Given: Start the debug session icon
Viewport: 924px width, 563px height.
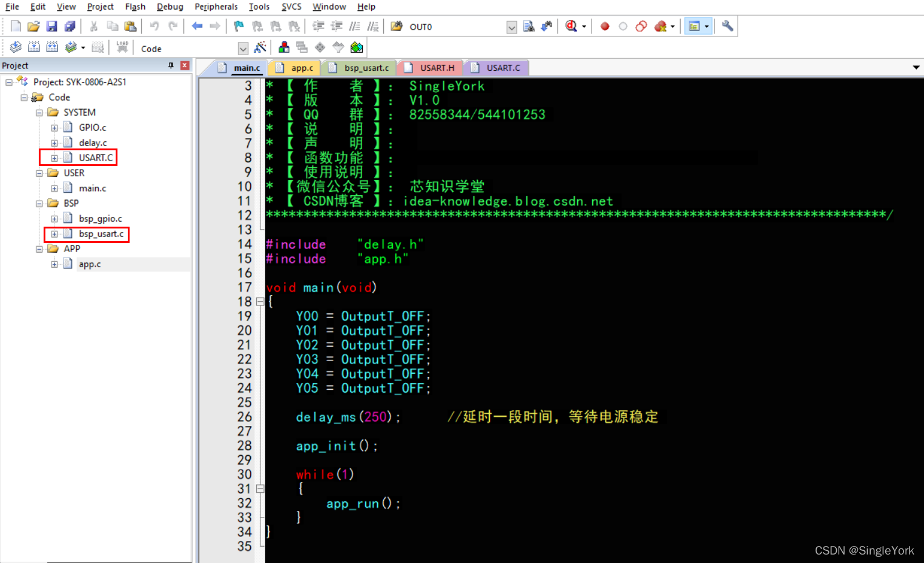Looking at the screenshot, I should pos(570,26).
